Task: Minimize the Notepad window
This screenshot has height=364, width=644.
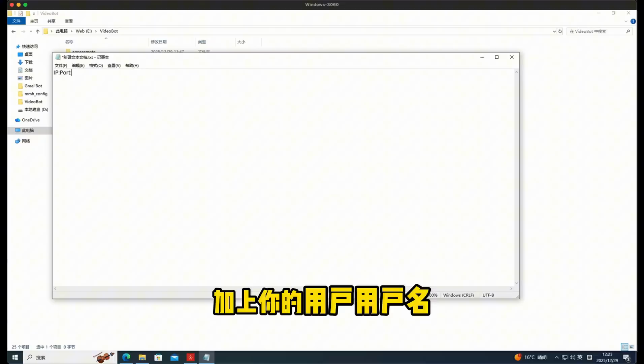Action: [482, 57]
